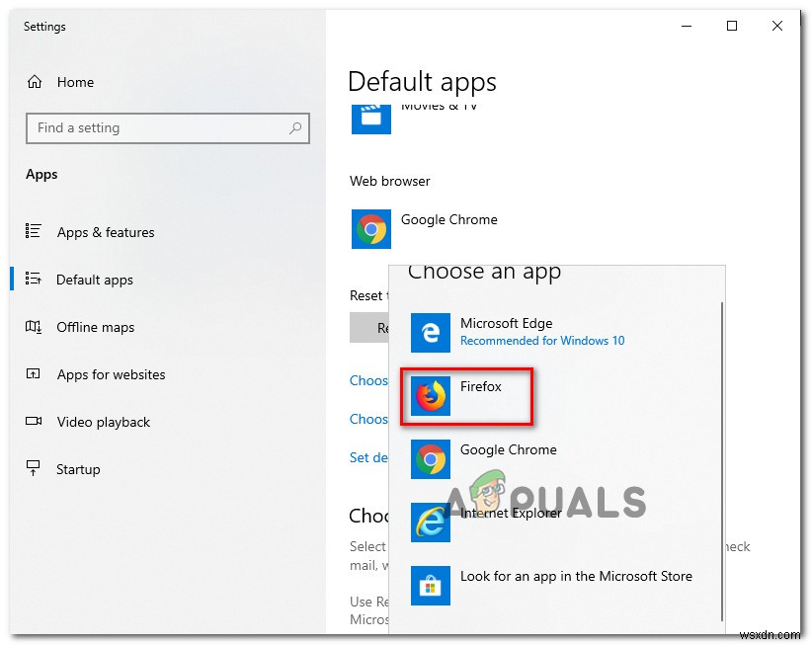Click the Movies & TV app icon
This screenshot has height=645, width=812.
point(370,117)
